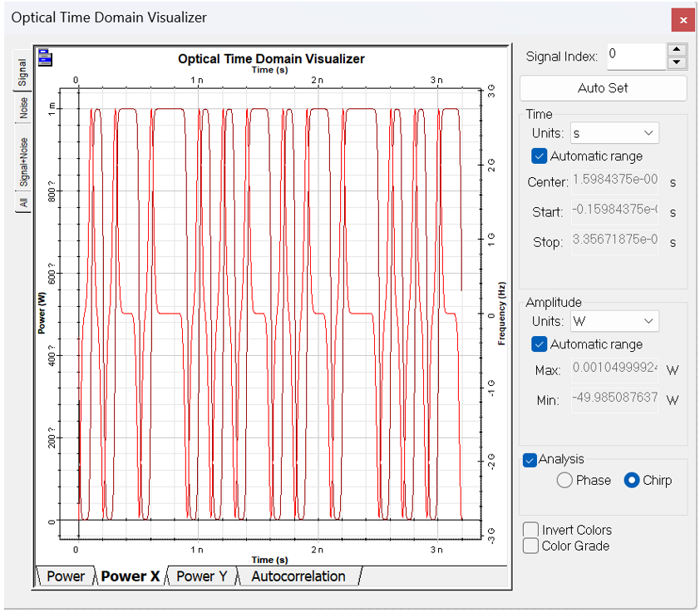
Task: Click the Signal Index input field
Action: pyautogui.click(x=636, y=56)
